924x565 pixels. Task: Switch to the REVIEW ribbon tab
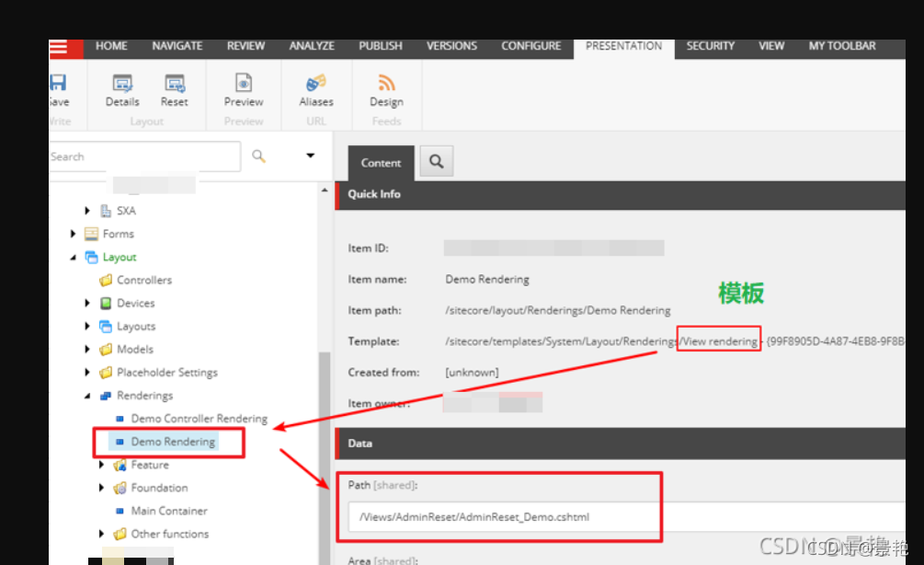pos(245,46)
